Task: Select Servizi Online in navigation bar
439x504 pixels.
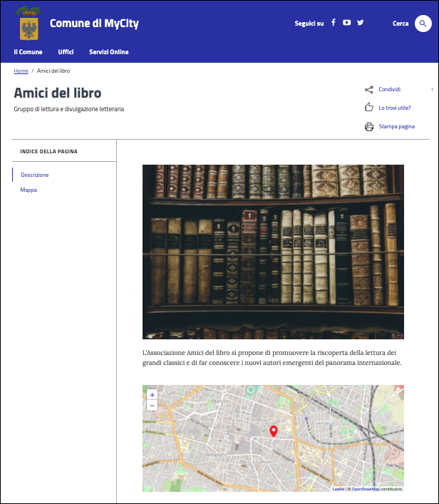Action: click(108, 52)
